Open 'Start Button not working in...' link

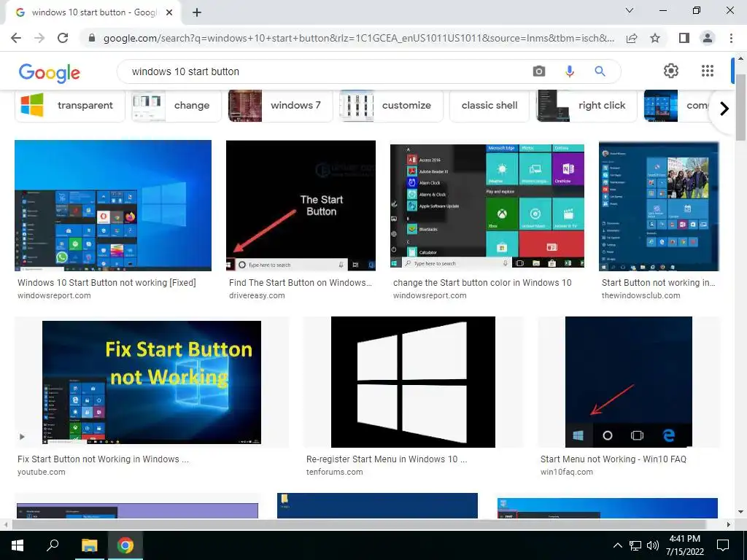[x=659, y=282]
